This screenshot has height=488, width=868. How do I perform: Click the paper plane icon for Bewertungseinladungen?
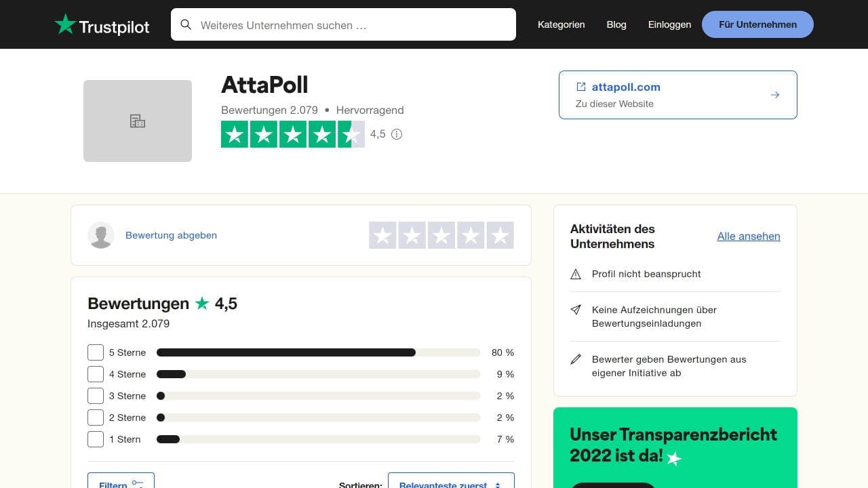click(x=576, y=310)
